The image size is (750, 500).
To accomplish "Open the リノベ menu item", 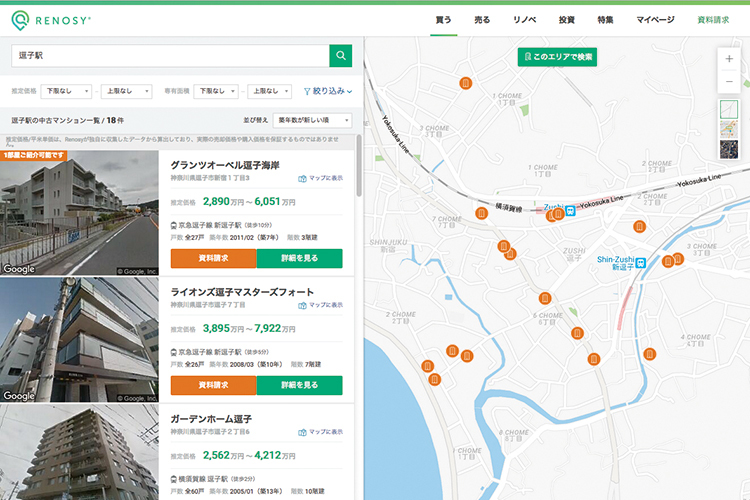I will coord(525,19).
